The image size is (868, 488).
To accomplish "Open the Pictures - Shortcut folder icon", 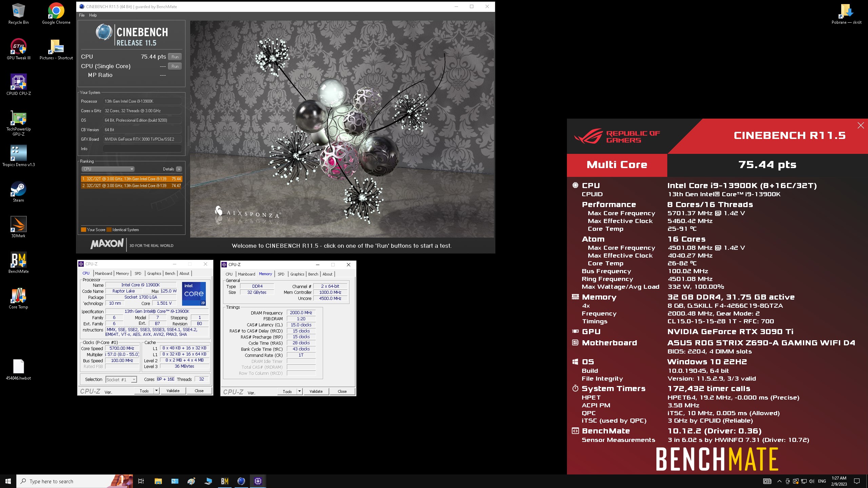I will tap(56, 49).
